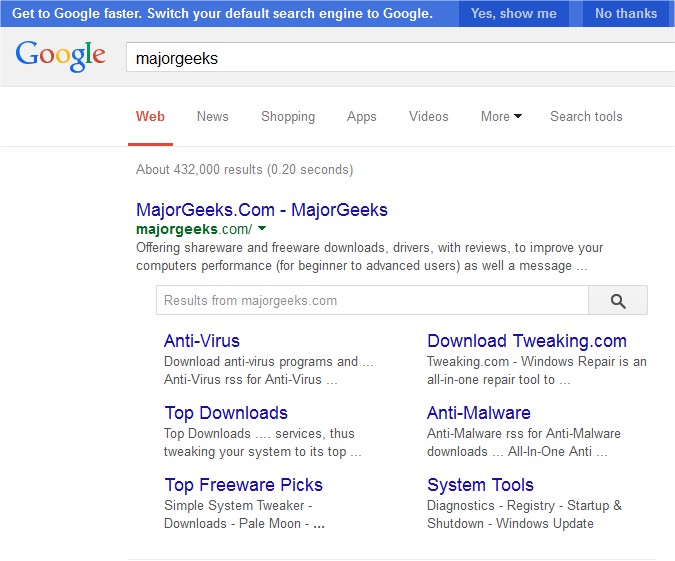Open the MajorGeeks.Com - MajorGeeks result

[x=262, y=210]
